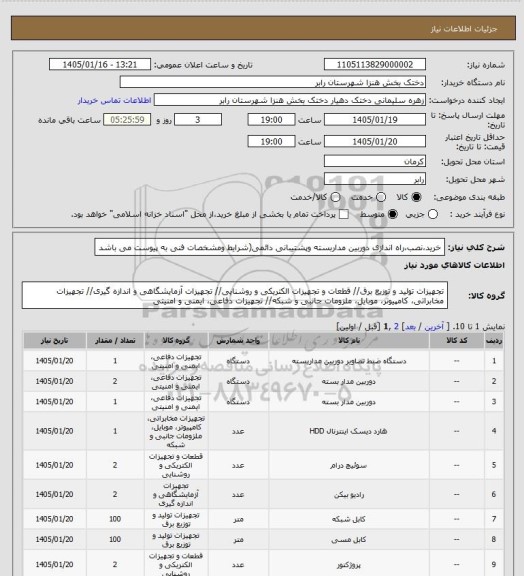Screen dimensions: 524x576
Task: Select item هارد دیسک اینترنال HDD
Action: coord(349,431)
